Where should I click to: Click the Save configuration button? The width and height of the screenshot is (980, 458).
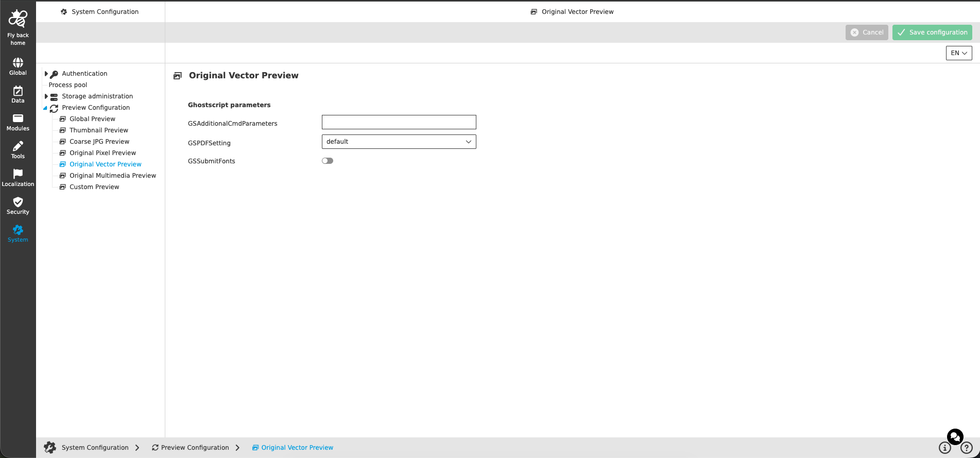pyautogui.click(x=932, y=32)
